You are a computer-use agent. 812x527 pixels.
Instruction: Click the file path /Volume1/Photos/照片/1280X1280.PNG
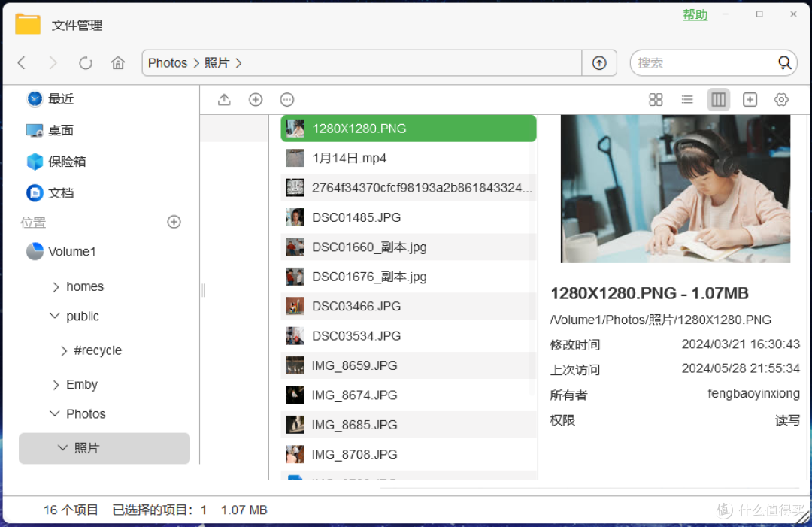point(660,320)
